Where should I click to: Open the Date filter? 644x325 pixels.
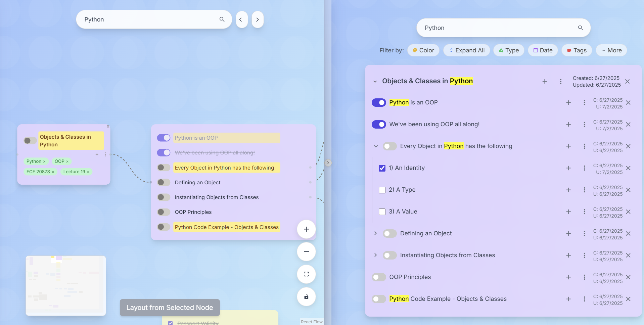click(543, 50)
